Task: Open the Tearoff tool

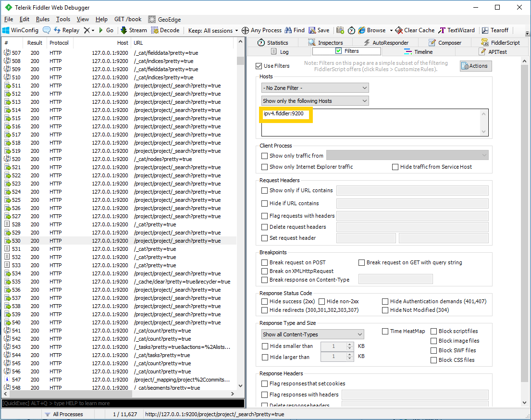Action: pos(495,30)
